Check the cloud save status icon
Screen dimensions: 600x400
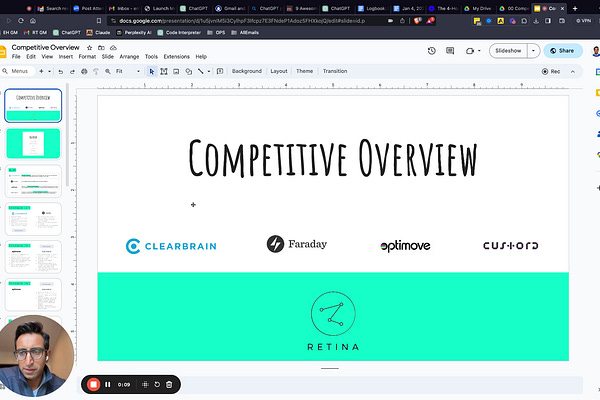tap(113, 48)
